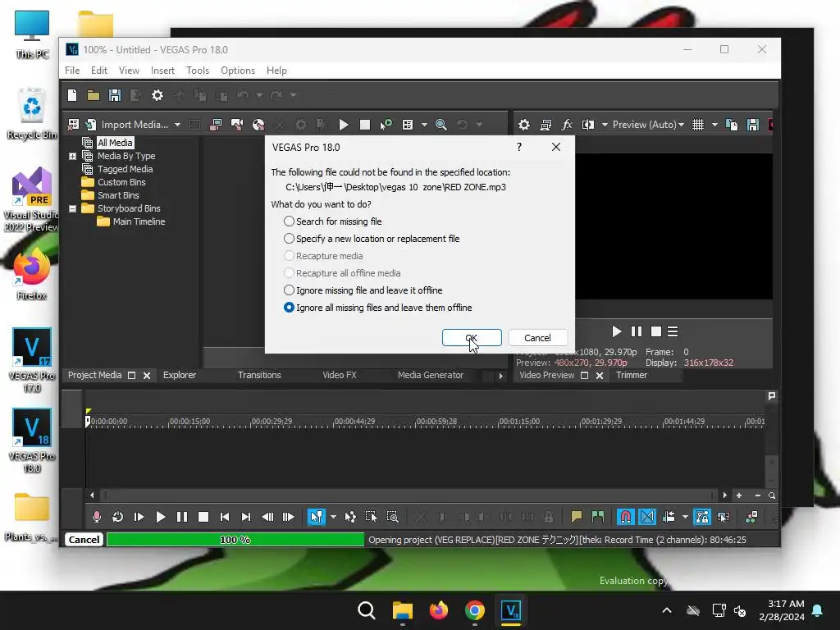Select the Normal Edit Tool icon
Screen dimensions: 840x630
(x=316, y=517)
